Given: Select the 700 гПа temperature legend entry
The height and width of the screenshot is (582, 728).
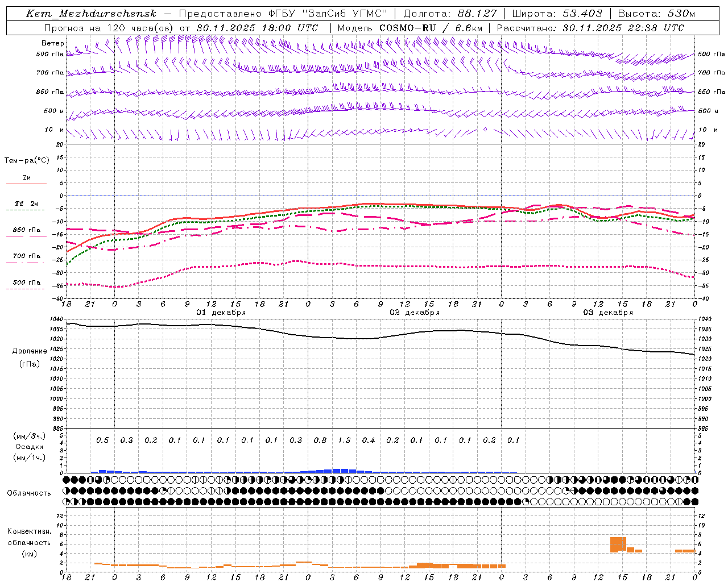Looking at the screenshot, I should tap(26, 256).
